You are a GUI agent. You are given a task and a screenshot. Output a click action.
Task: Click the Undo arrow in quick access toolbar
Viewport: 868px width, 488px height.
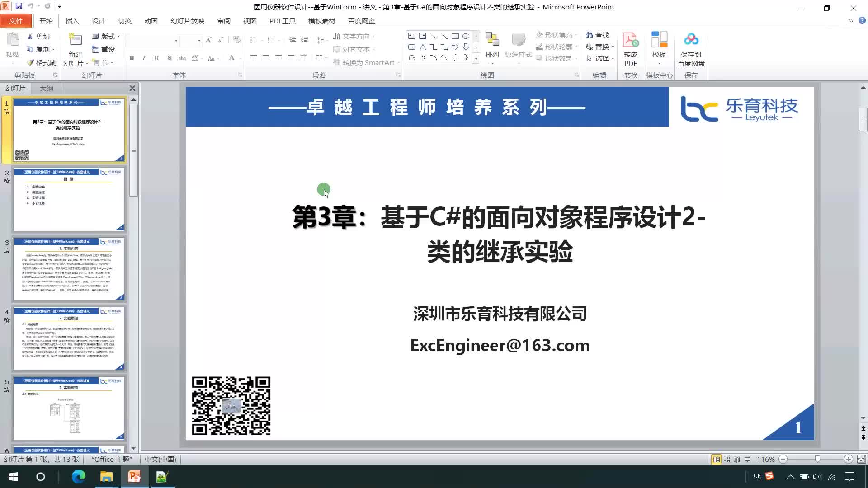[x=31, y=6]
